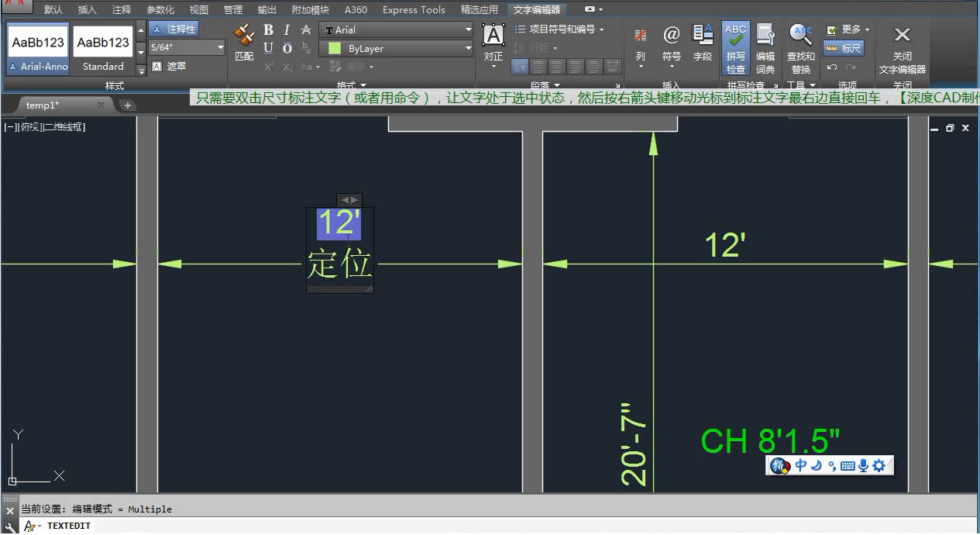Select the Right paragraph alignment icon
Screen dimensions: 980x535
(575, 67)
